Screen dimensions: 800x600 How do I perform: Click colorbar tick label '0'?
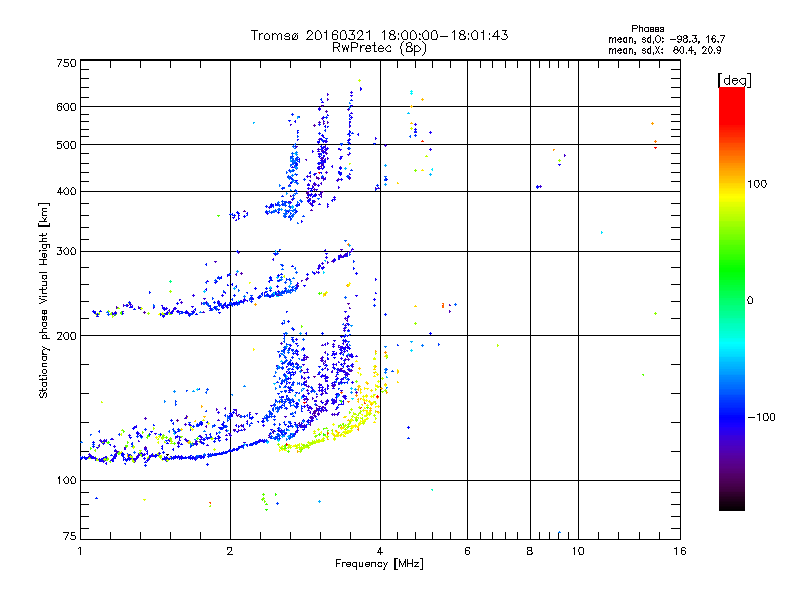(x=750, y=301)
